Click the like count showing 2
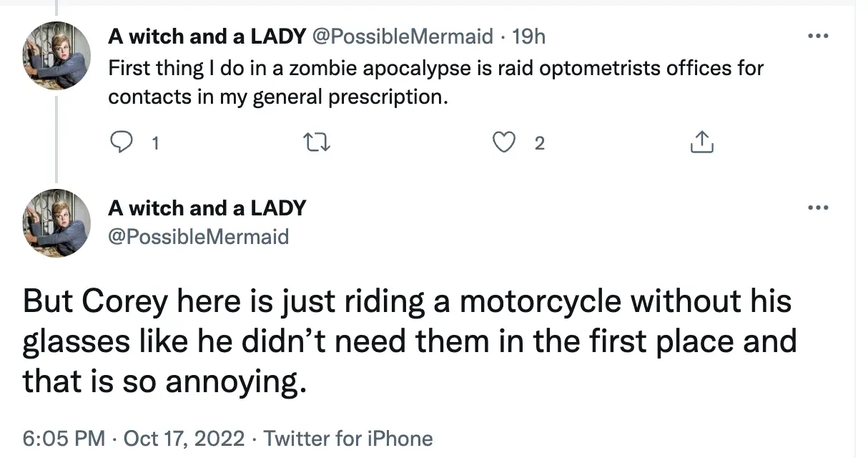 coord(540,143)
